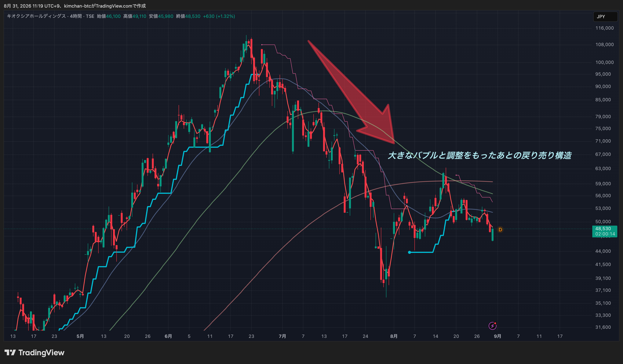Click the 90,000 price axis label
Viewport: 623px width, 364px height.
click(x=603, y=87)
